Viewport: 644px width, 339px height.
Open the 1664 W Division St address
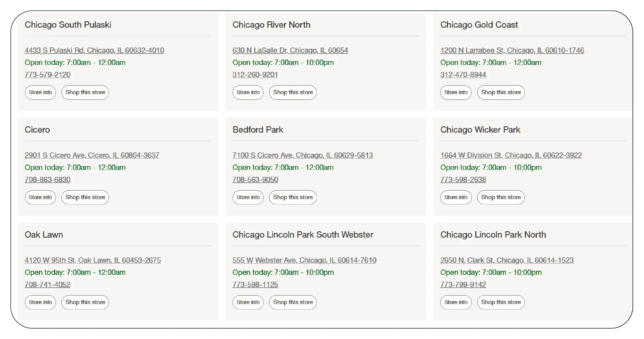tap(511, 155)
